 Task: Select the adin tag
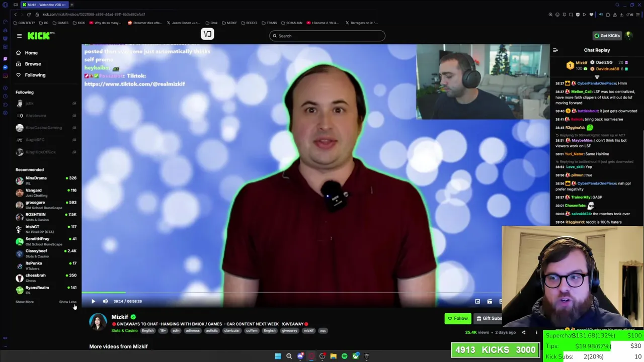[176, 330]
